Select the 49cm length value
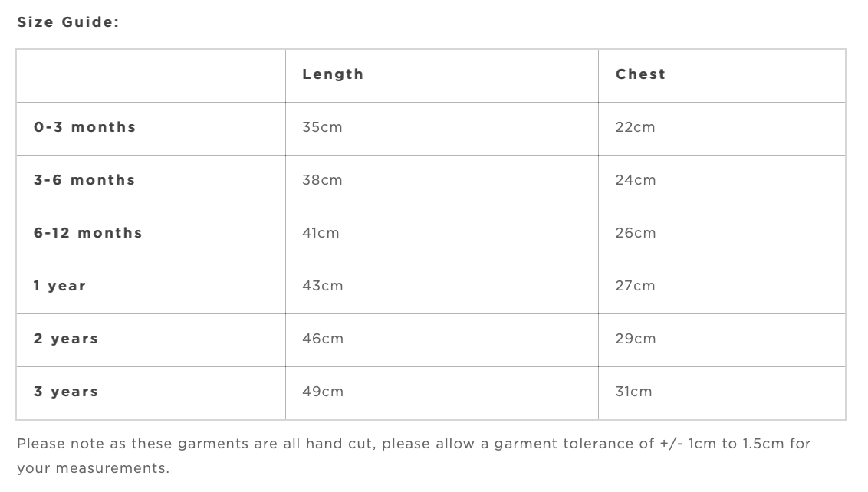The width and height of the screenshot is (868, 492). coord(323,392)
